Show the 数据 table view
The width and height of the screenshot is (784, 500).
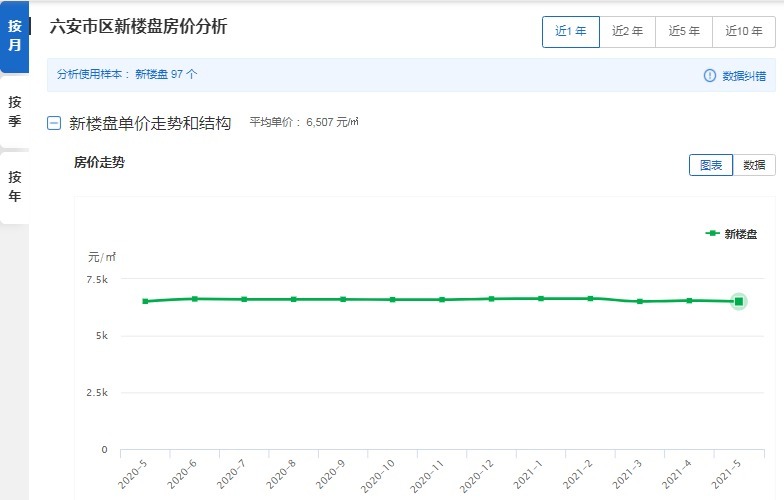click(754, 165)
